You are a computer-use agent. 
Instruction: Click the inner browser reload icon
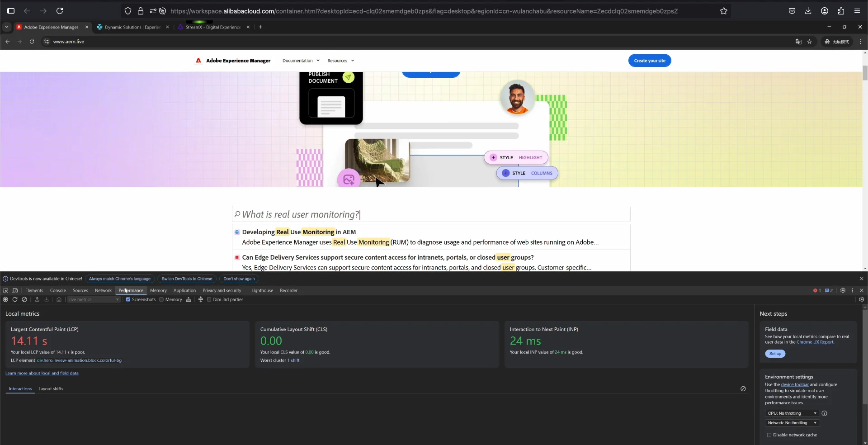pyautogui.click(x=32, y=42)
